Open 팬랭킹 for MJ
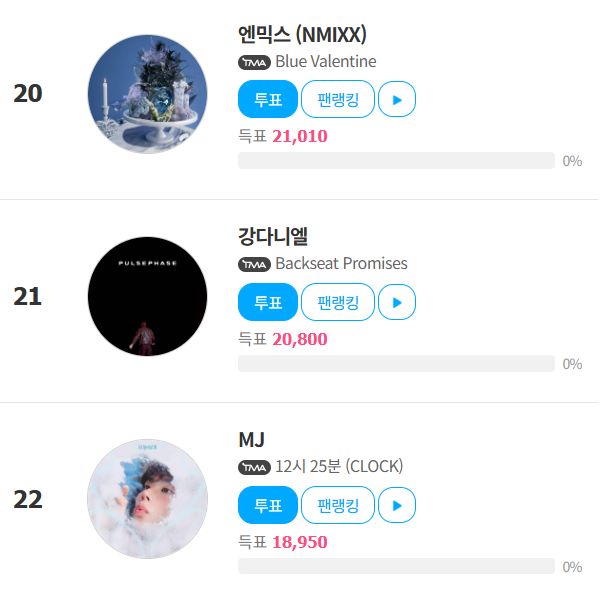The height and width of the screenshot is (604, 602). (337, 505)
